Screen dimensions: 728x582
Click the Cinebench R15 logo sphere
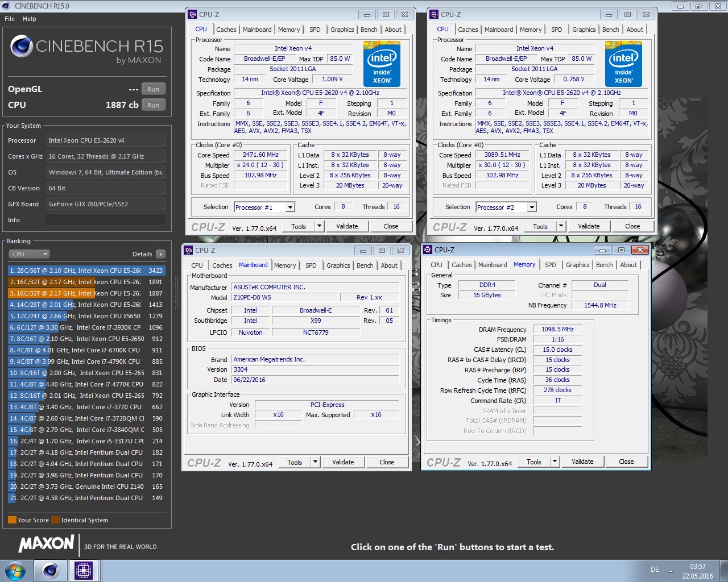22,46
